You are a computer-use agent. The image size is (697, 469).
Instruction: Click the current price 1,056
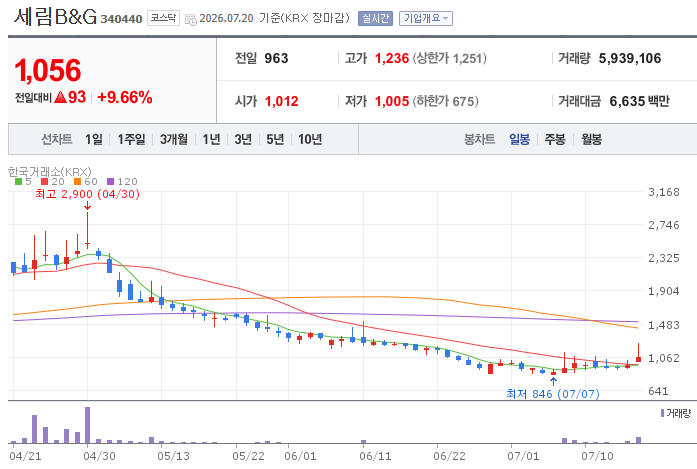coord(48,71)
